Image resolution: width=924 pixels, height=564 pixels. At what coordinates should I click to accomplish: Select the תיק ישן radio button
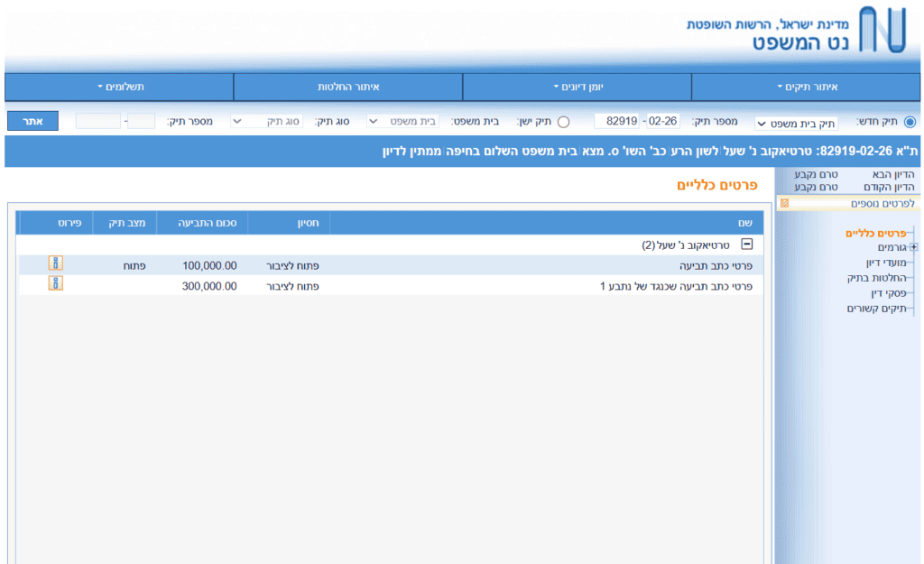pyautogui.click(x=563, y=122)
